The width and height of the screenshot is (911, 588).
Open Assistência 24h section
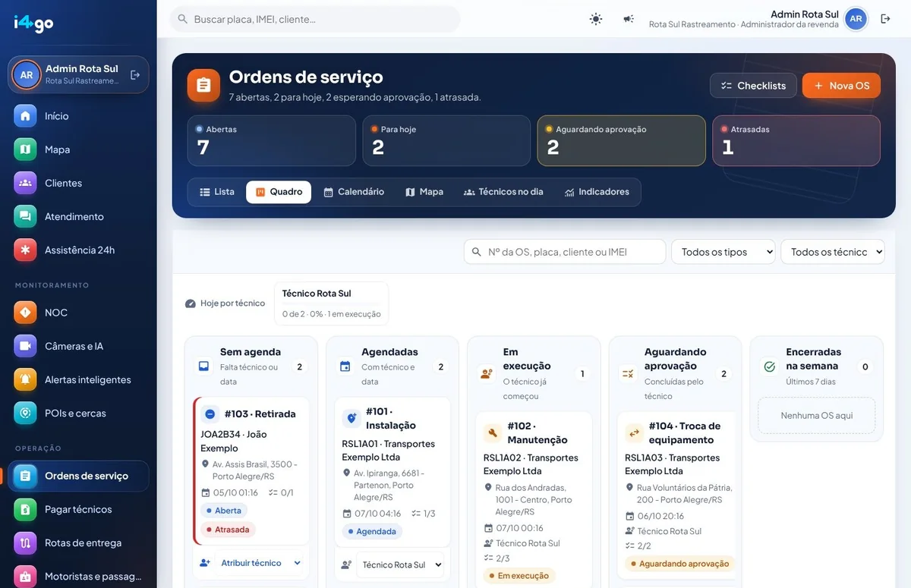[x=79, y=250]
